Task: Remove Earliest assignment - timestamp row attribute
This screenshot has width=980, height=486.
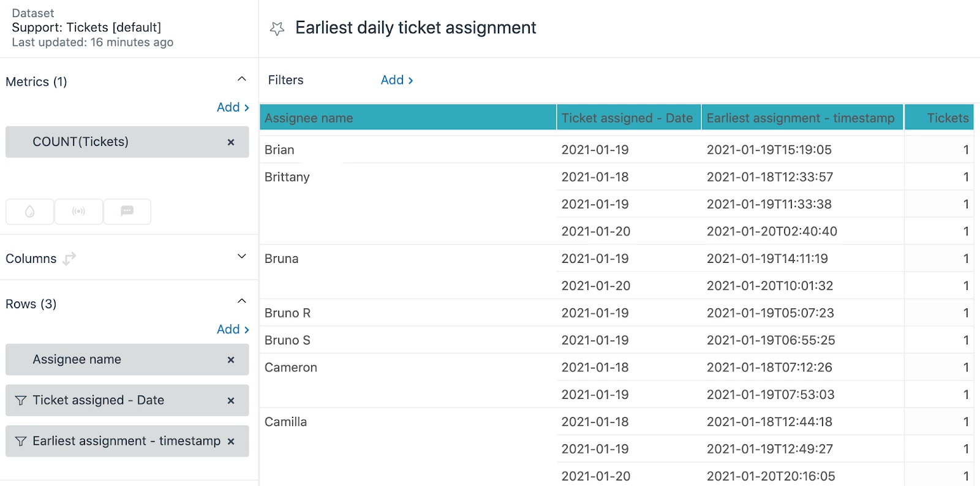Action: [231, 441]
